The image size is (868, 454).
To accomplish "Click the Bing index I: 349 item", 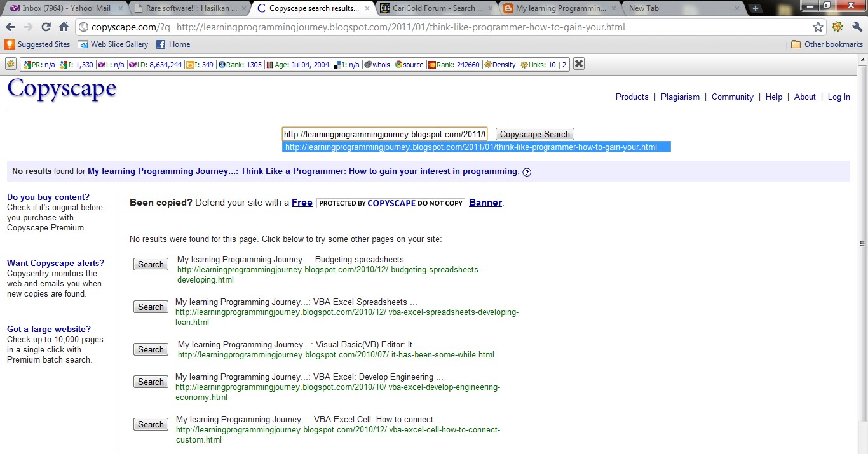I will coord(200,65).
